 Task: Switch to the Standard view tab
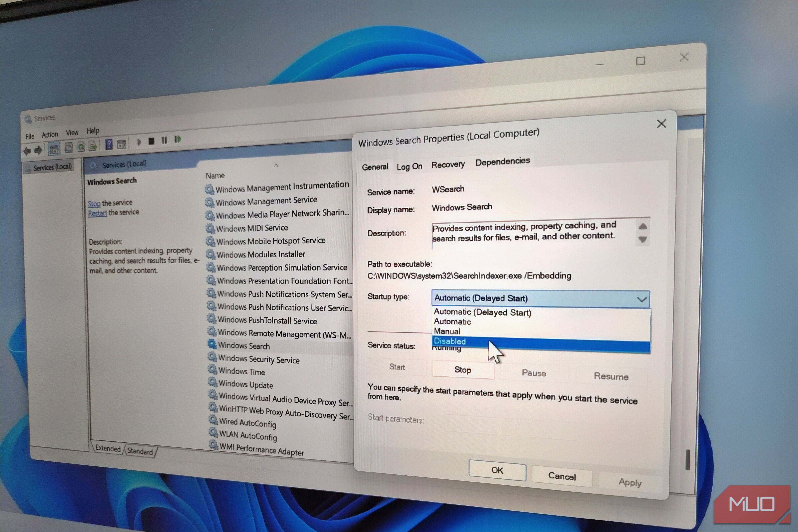(140, 451)
